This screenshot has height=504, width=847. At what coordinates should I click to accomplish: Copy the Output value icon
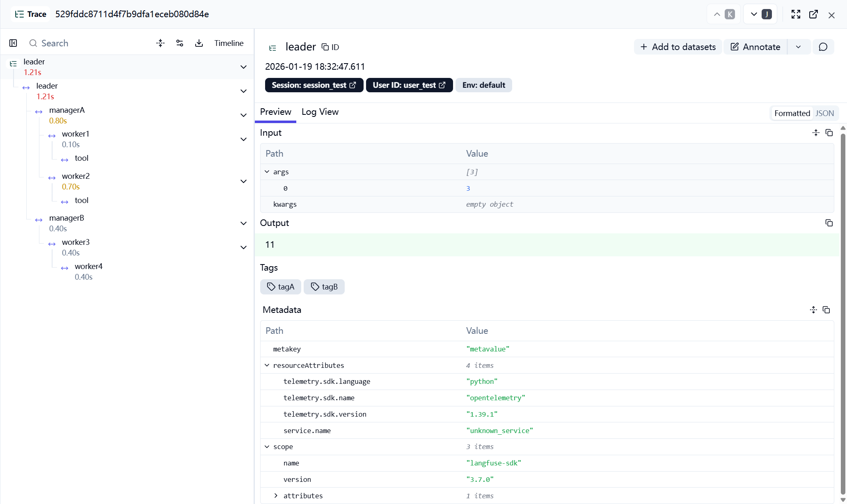pyautogui.click(x=829, y=223)
